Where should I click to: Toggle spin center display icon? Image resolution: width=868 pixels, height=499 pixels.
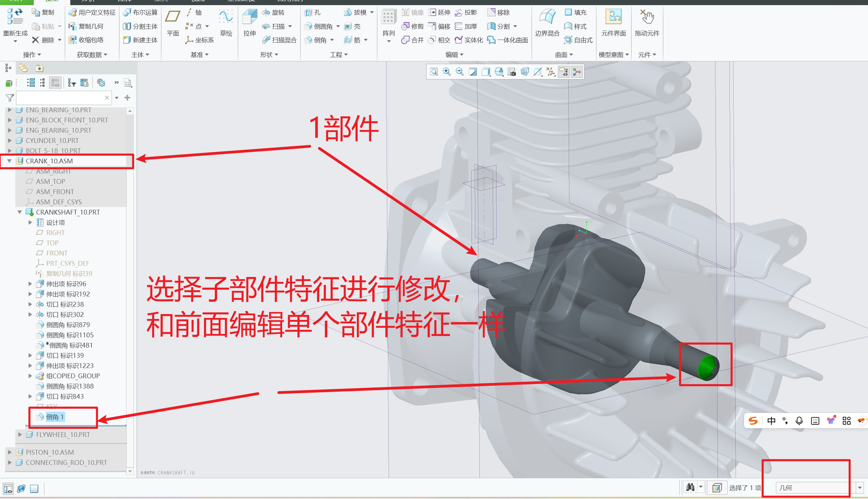pos(577,72)
